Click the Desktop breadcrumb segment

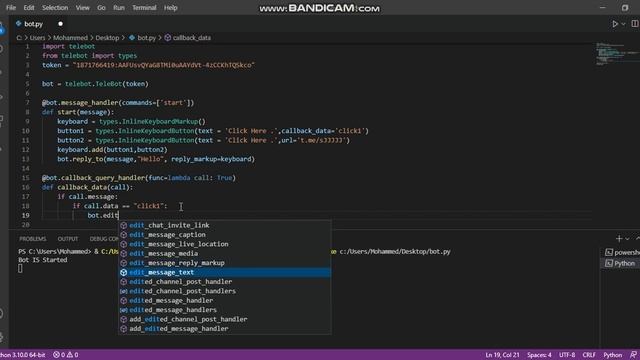[107, 38]
